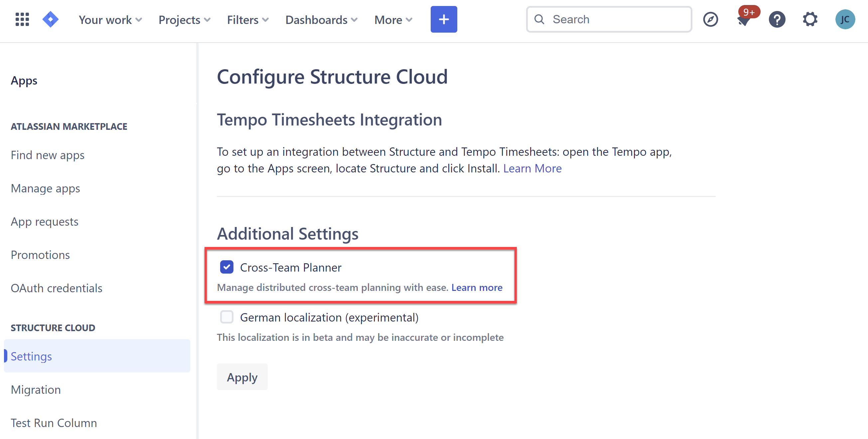Expand the More menu
The width and height of the screenshot is (868, 439).
tap(393, 20)
